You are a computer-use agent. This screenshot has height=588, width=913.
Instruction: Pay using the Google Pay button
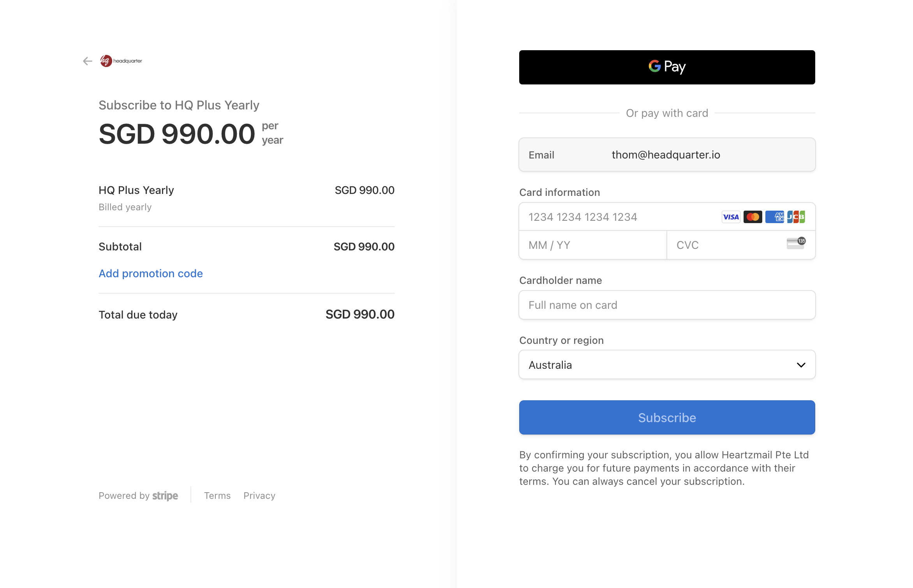667,67
